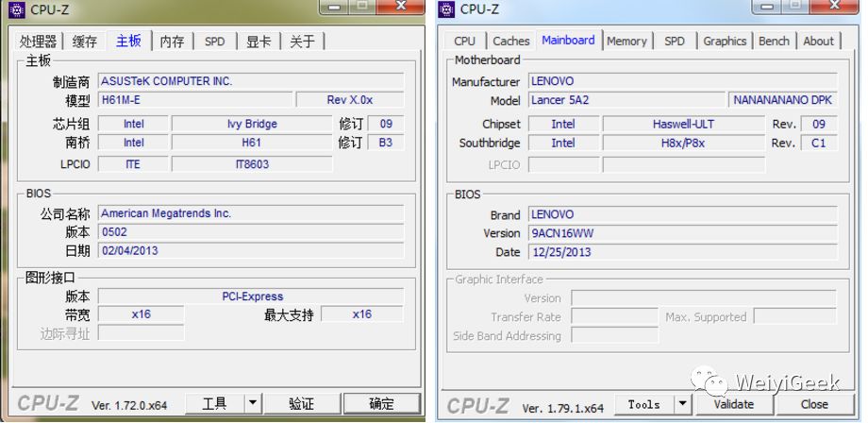Click the Haswell-ULT chipset field
The height and width of the screenshot is (423, 868).
pyautogui.click(x=683, y=124)
